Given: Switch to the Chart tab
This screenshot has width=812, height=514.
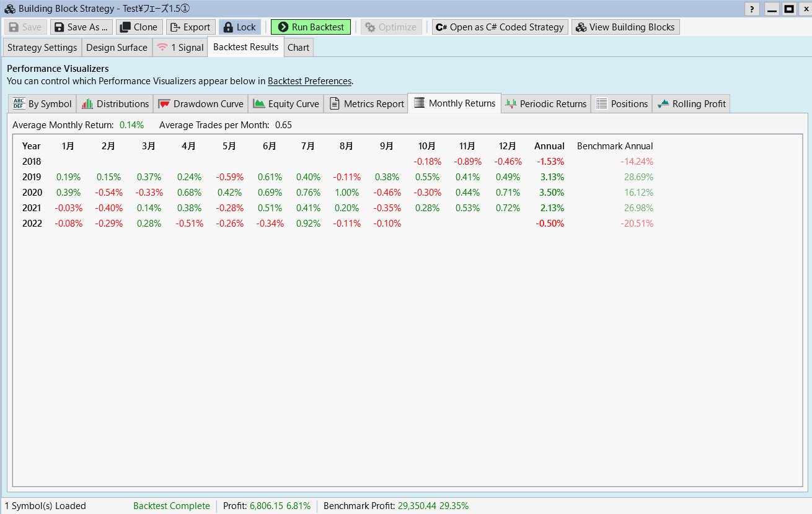Looking at the screenshot, I should point(298,48).
